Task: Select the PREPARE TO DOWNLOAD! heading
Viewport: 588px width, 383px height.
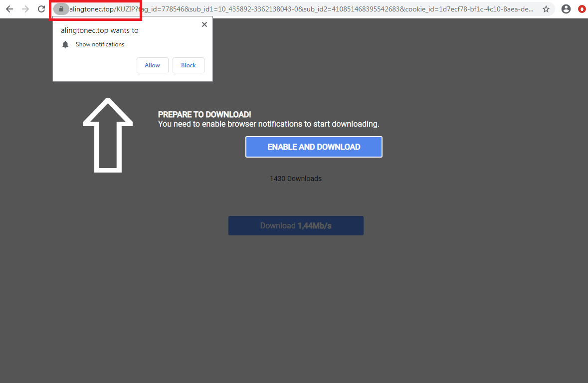Action: (204, 115)
